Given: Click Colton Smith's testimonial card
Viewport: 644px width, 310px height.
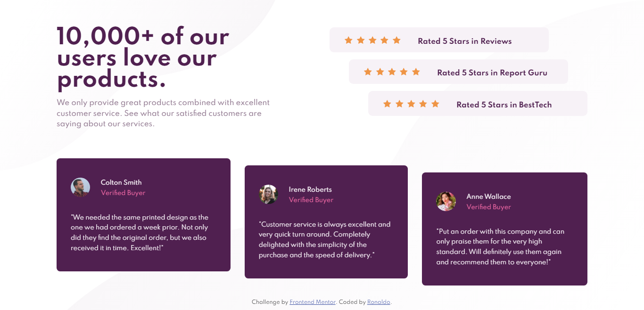Looking at the screenshot, I should click(x=143, y=215).
